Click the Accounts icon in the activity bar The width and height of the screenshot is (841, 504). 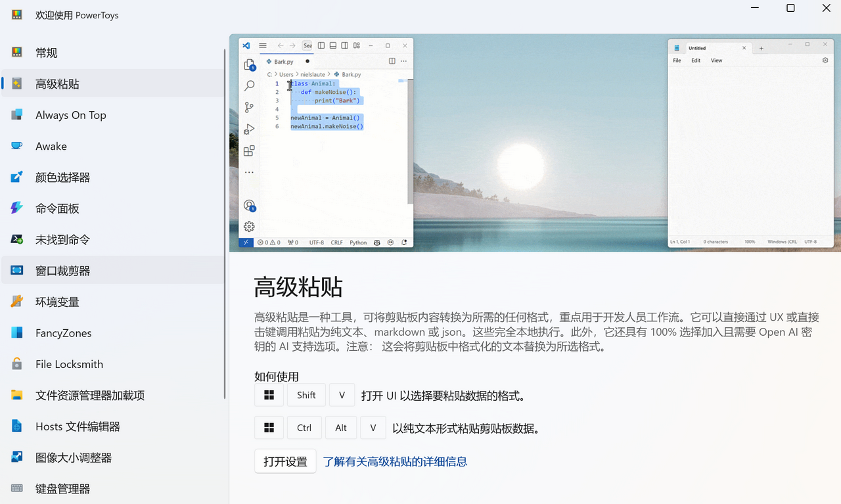coord(250,205)
